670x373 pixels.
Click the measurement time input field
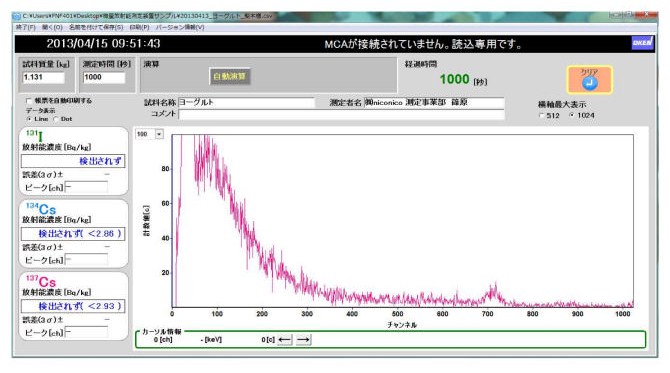coord(104,77)
